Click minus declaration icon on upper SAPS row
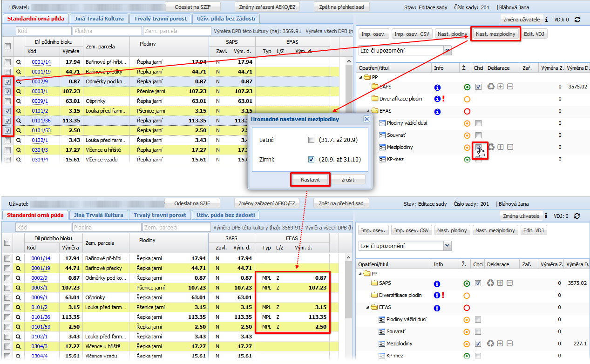Viewport: 590px width, 364px height. [510, 87]
